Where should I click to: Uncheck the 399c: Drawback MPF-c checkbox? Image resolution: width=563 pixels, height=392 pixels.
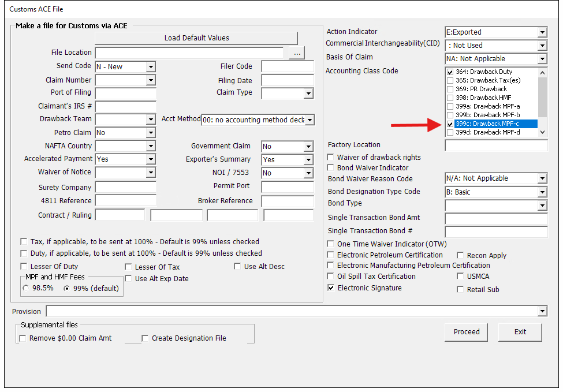(x=450, y=124)
